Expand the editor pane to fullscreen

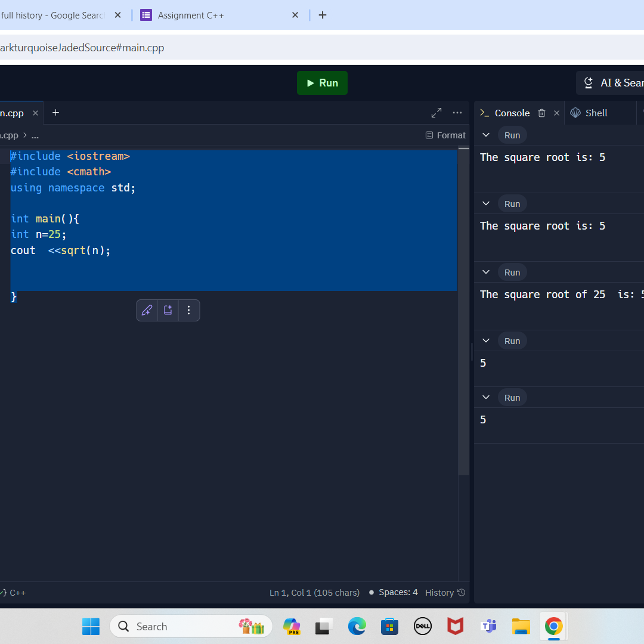coord(436,113)
